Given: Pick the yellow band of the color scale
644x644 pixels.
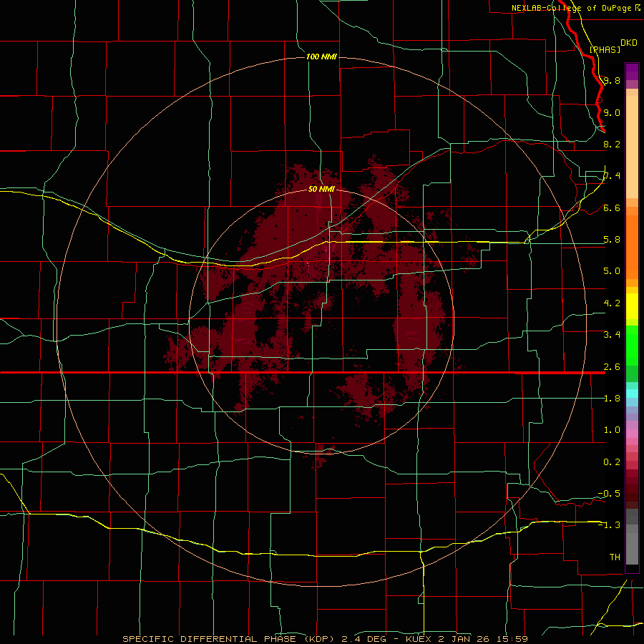Looking at the screenshot, I should click(x=632, y=306).
